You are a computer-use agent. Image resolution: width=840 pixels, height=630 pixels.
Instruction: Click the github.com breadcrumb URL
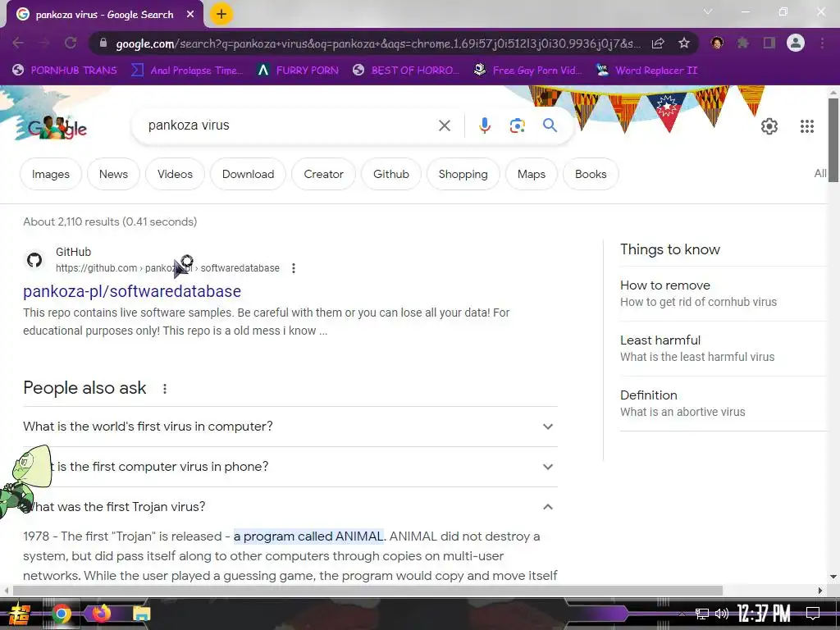(167, 268)
